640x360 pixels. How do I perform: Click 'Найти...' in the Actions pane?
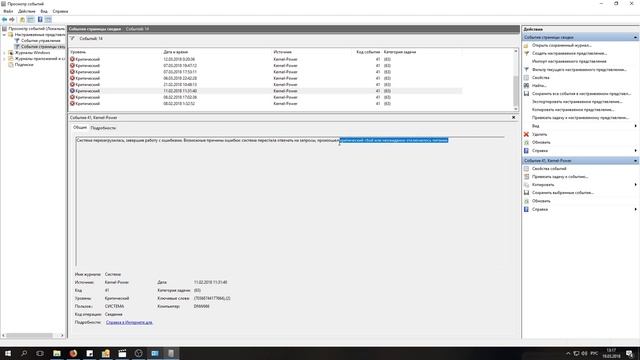539,86
